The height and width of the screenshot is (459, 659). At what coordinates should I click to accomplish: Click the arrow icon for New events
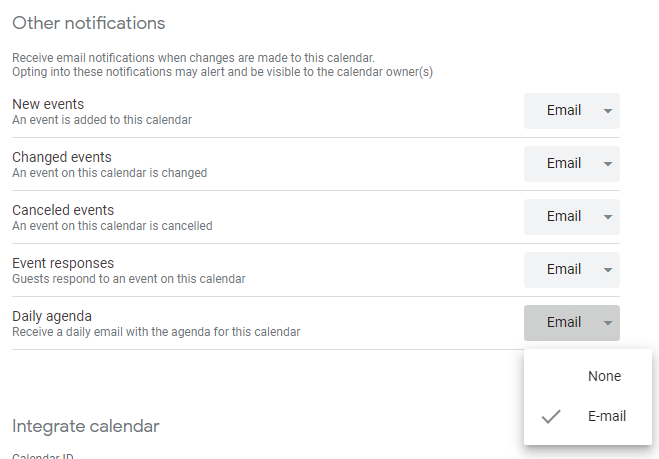(x=608, y=111)
